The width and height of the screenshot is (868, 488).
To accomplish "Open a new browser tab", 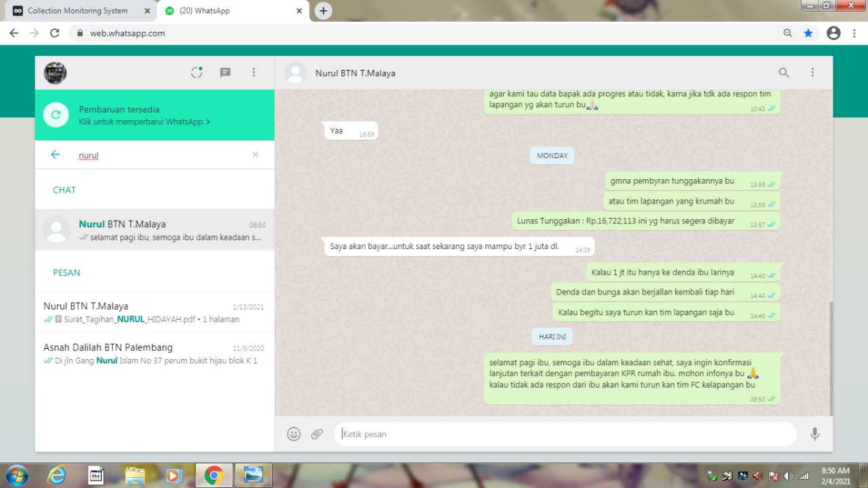I will coord(323,11).
